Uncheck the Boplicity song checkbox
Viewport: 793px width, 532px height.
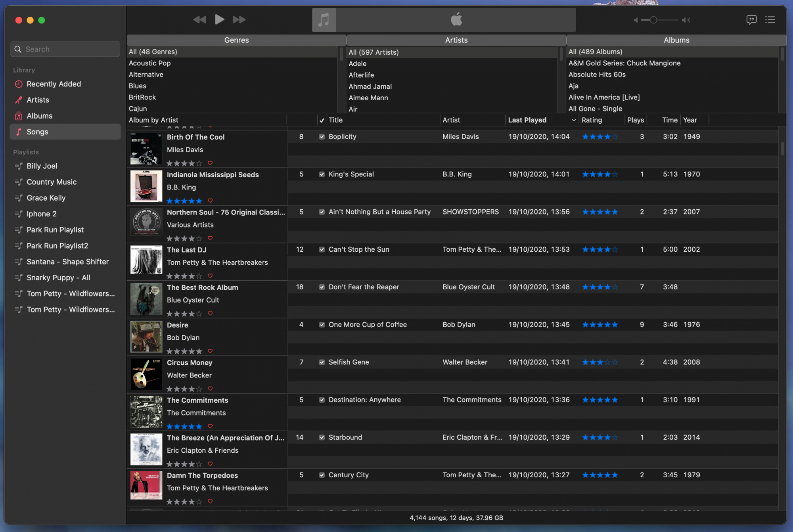coord(322,137)
